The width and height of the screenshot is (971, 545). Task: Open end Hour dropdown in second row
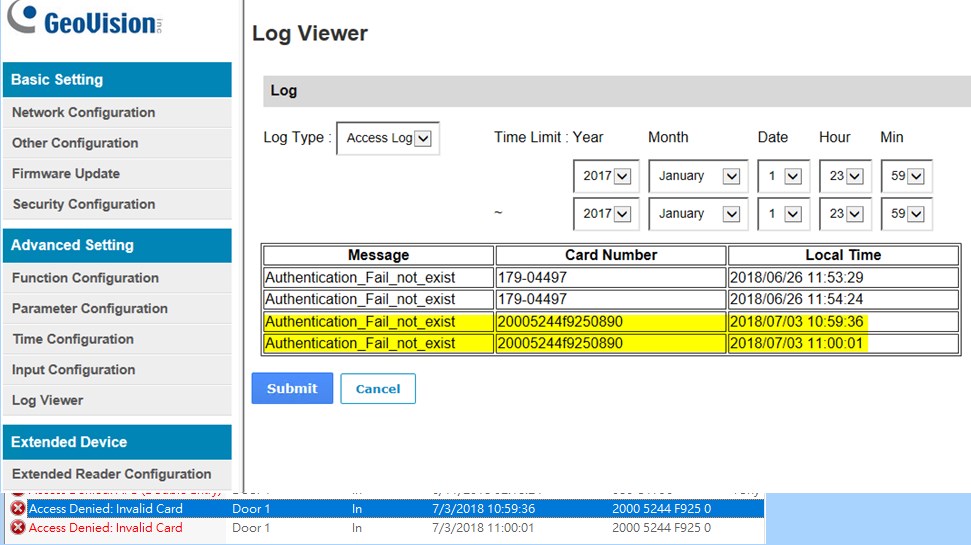845,214
